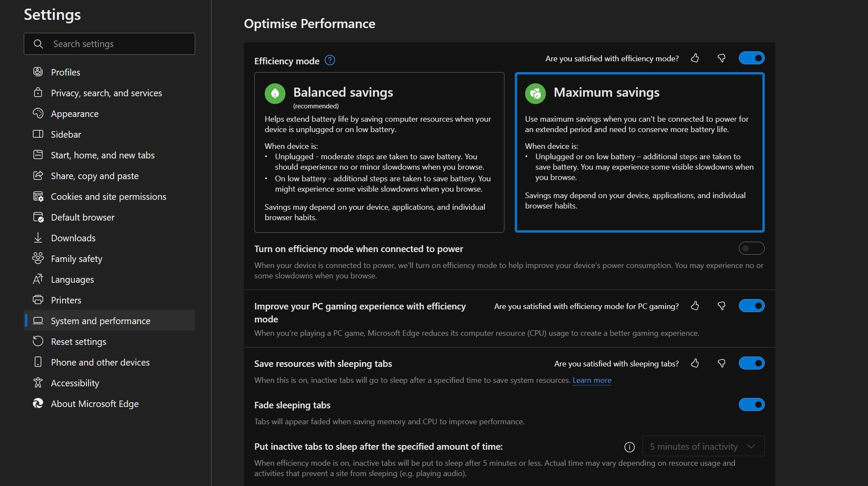Click the thumbs up for sleeping tabs
The image size is (868, 486).
(694, 363)
